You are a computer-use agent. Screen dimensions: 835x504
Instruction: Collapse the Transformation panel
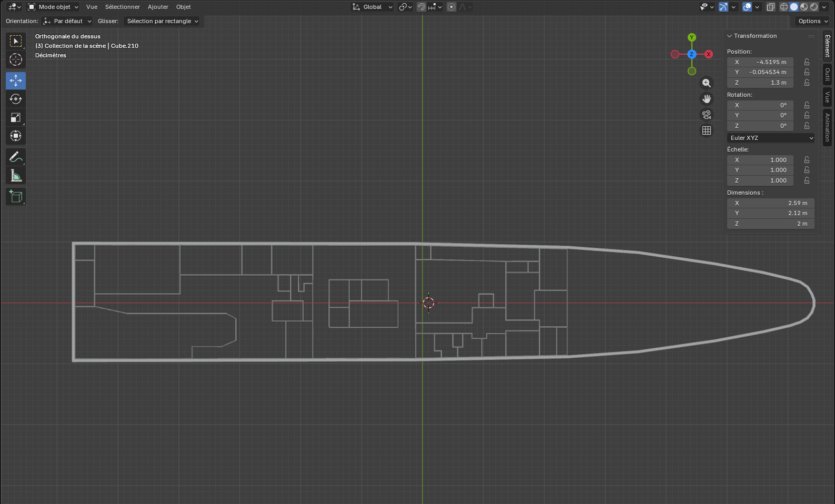(730, 36)
